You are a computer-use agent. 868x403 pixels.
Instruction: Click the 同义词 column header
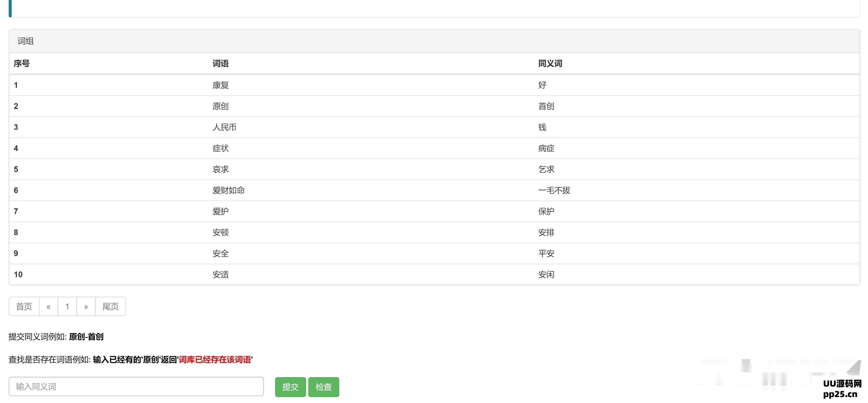pos(550,63)
